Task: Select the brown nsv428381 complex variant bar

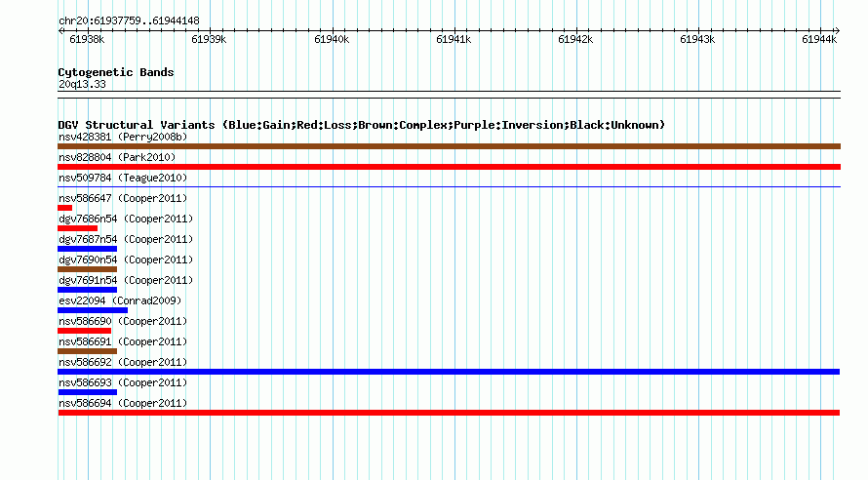Action: (449, 146)
